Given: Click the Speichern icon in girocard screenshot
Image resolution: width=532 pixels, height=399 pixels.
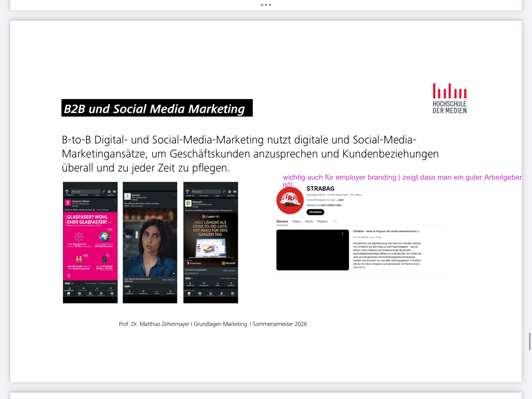Looking at the screenshot, I should click(170, 291).
